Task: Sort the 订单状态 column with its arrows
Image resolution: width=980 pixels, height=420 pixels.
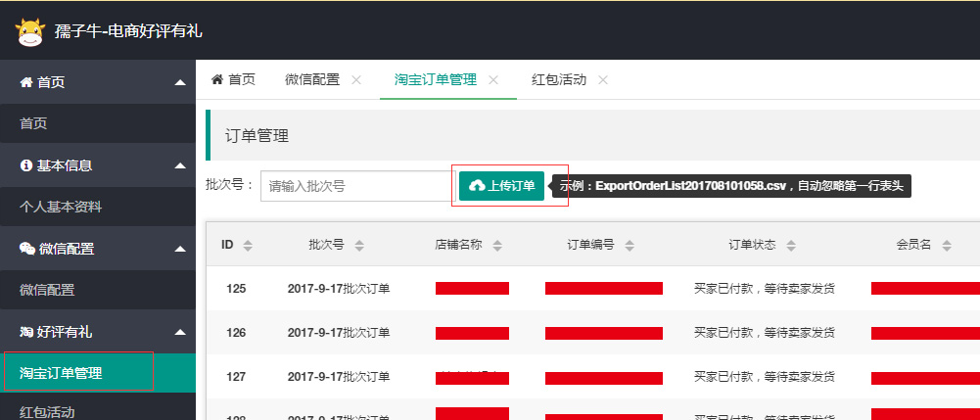Action: (x=791, y=246)
